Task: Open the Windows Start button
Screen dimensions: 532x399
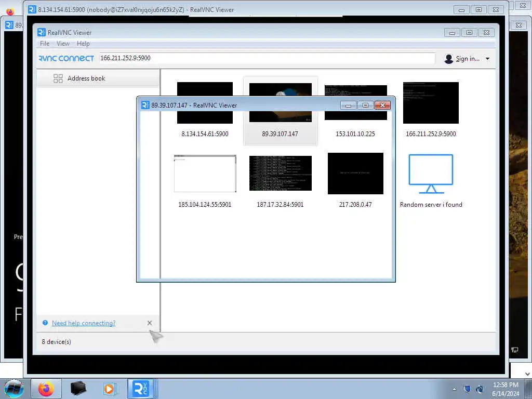Action: coord(14,389)
